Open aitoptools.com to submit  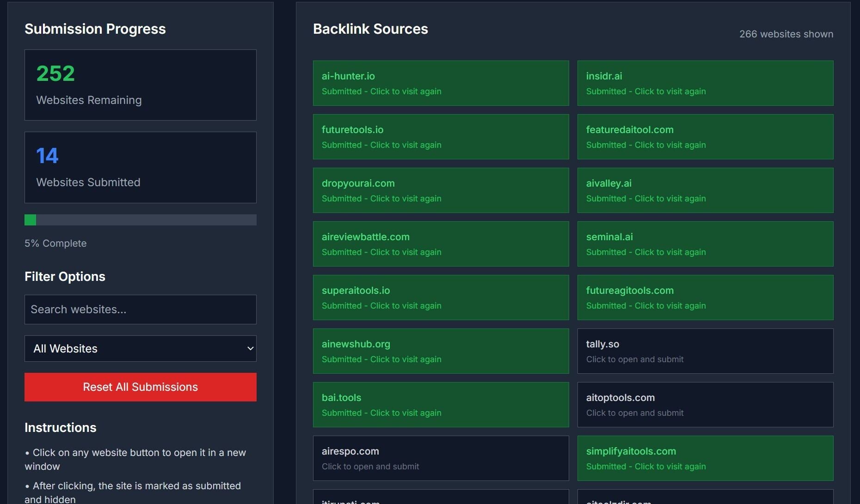(705, 405)
